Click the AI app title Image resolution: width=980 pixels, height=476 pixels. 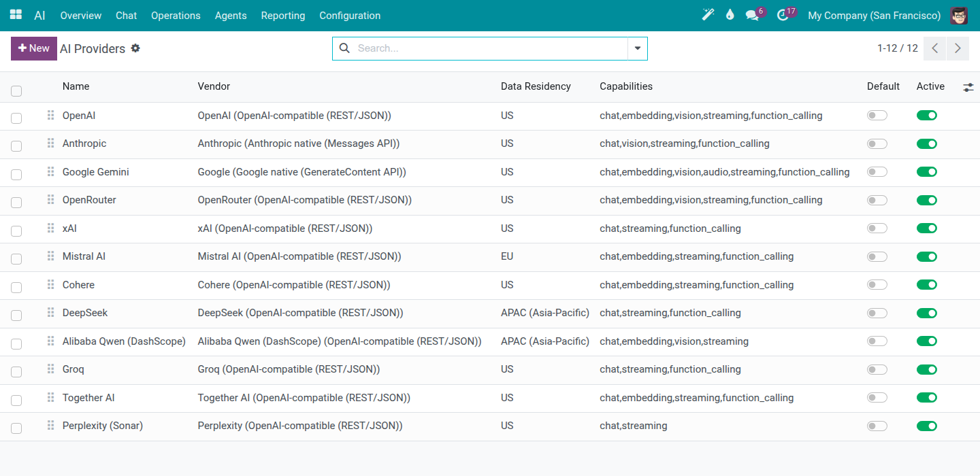point(40,15)
